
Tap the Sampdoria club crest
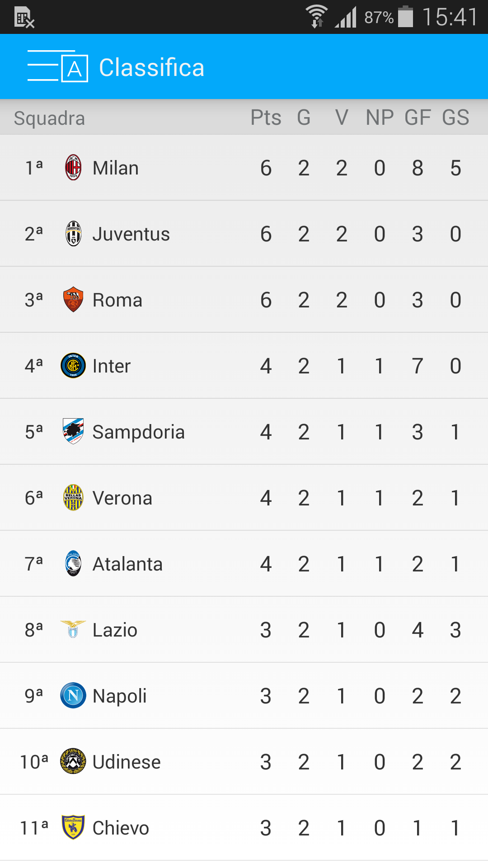coord(73,431)
